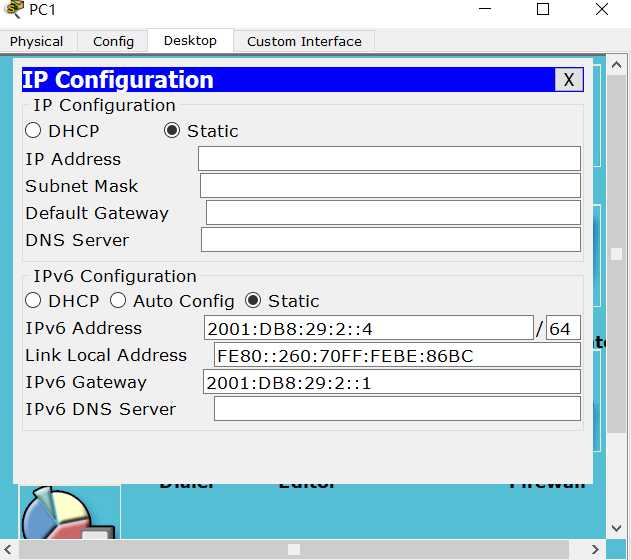Click the horizontal scrollbar right arrow

coord(595,549)
